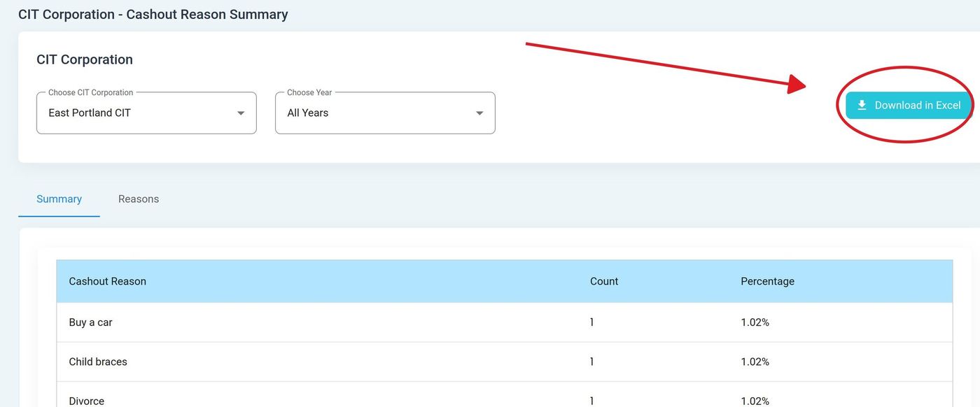Switch to the Summary tab
Screen dimensions: 980x407
[59, 199]
